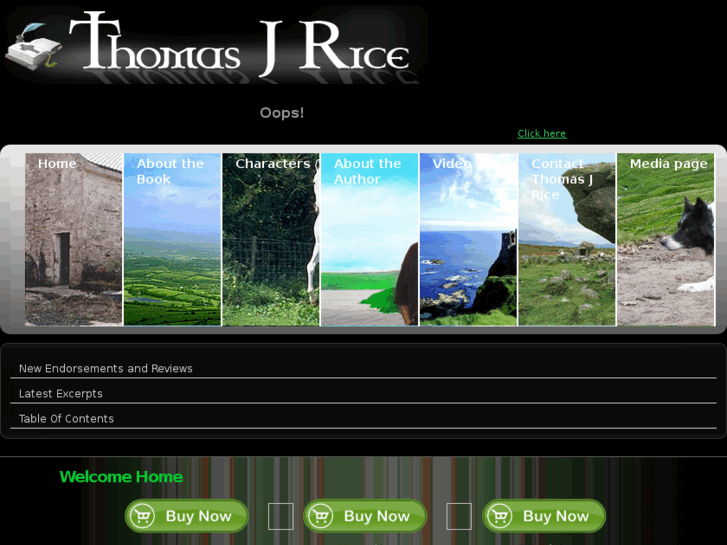Viewport: 727px width, 545px height.
Task: Click the book and quill icon in logo
Action: coord(33,46)
